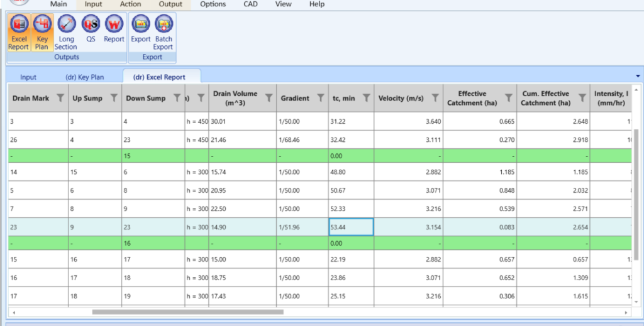Select the Gradient cell 1/51.96
Image resolution: width=644 pixels, height=326 pixels.
[x=303, y=227]
